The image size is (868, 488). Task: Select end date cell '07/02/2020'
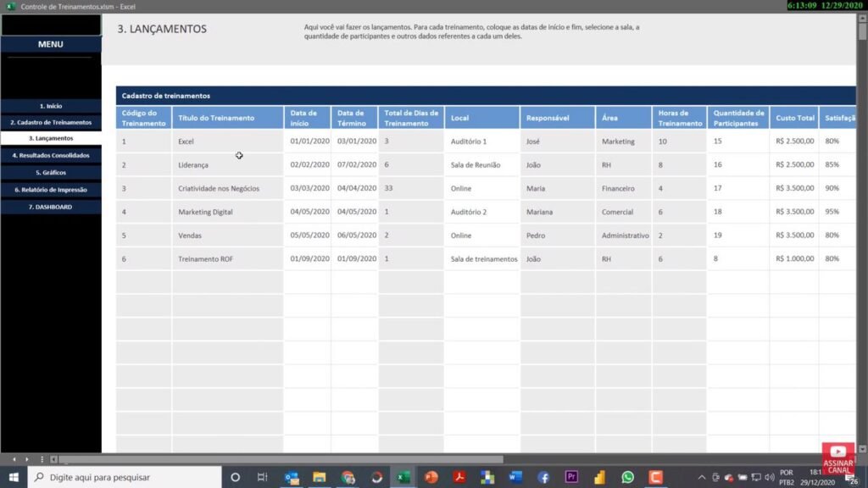(355, 165)
